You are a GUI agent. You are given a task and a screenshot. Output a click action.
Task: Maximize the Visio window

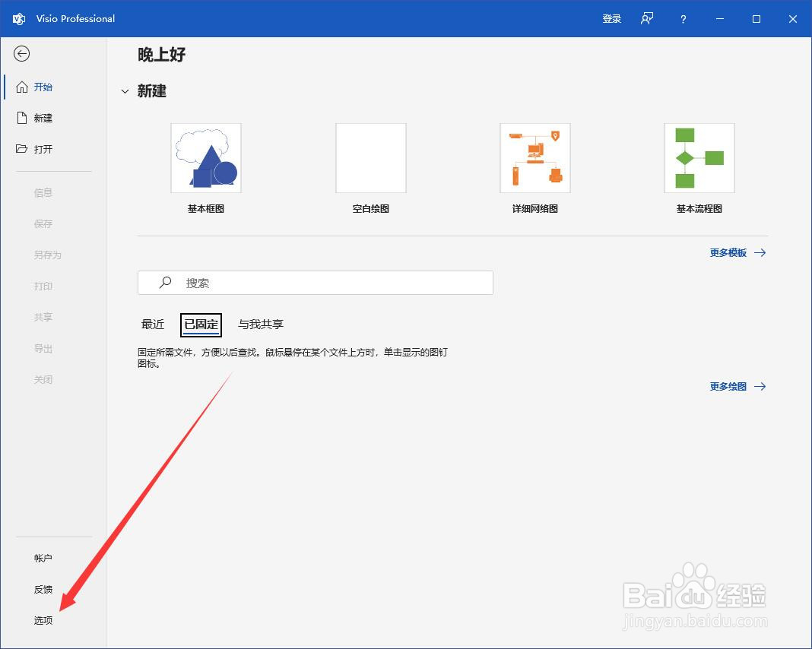pyautogui.click(x=756, y=19)
